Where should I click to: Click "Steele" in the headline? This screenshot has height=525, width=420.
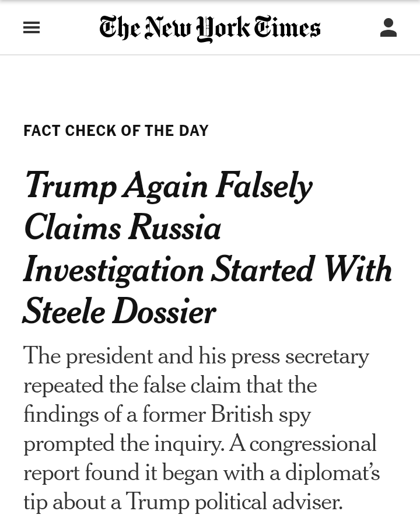pos(64,311)
